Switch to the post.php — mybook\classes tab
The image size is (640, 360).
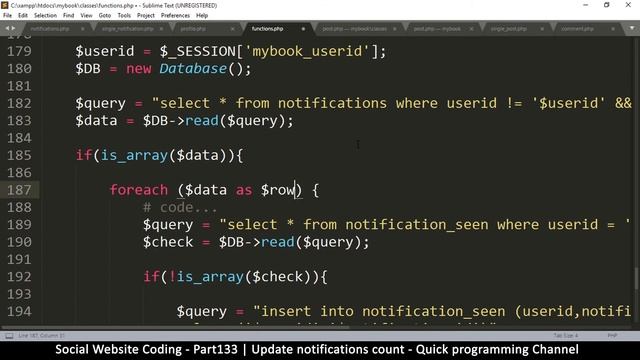click(x=354, y=29)
